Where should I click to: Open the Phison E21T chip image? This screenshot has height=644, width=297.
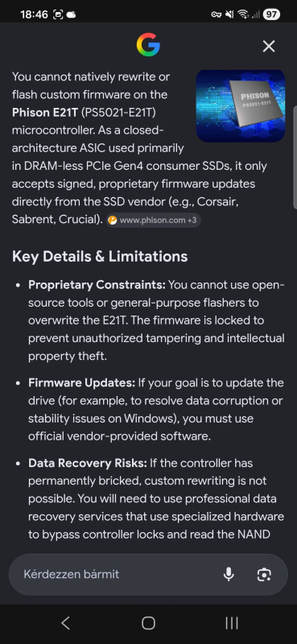coord(241,106)
